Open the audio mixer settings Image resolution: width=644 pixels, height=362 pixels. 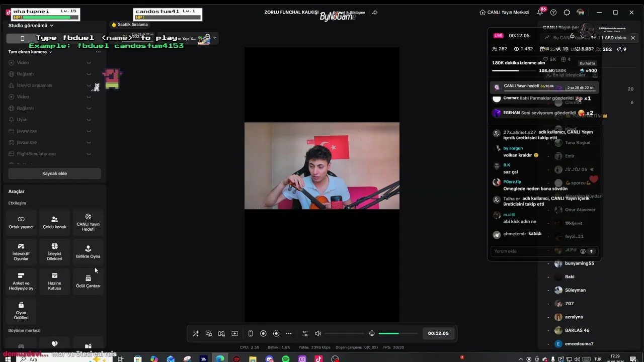[305, 333]
